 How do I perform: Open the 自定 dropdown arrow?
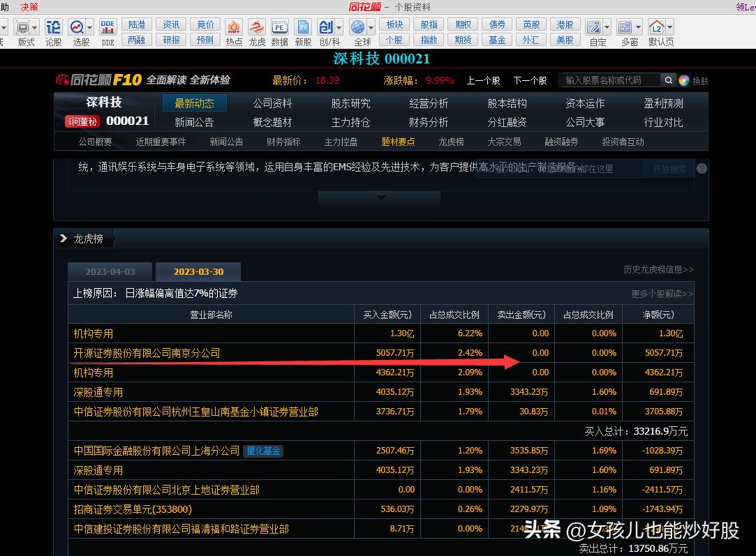pos(607,28)
